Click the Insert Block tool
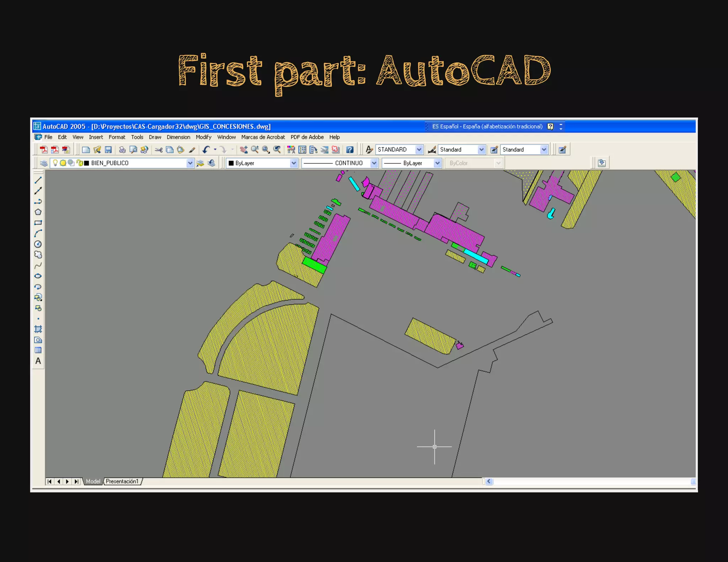This screenshot has height=562, width=728. pos(38,297)
